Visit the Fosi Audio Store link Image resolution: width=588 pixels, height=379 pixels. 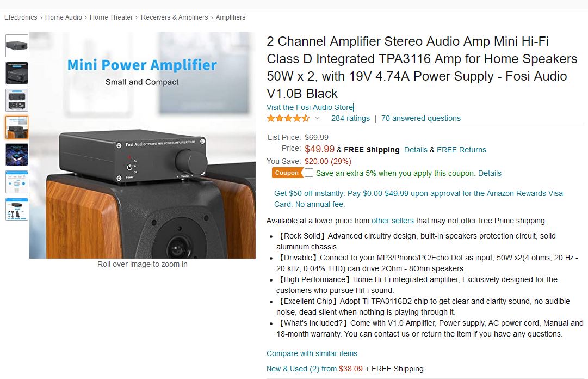coord(310,107)
